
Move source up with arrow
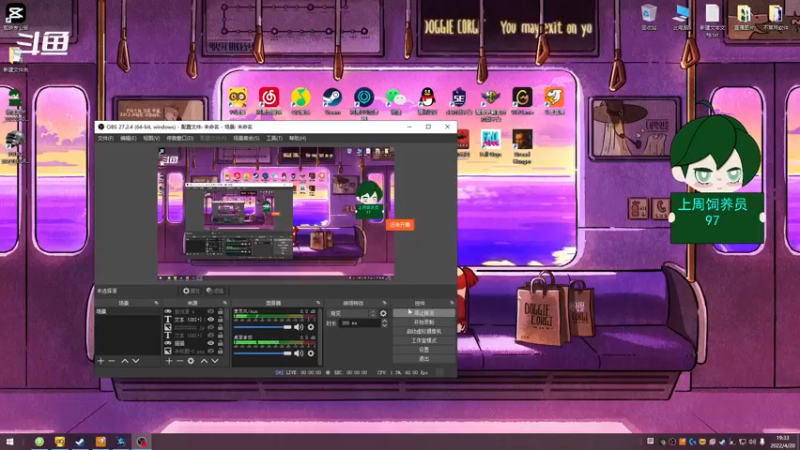[x=204, y=361]
